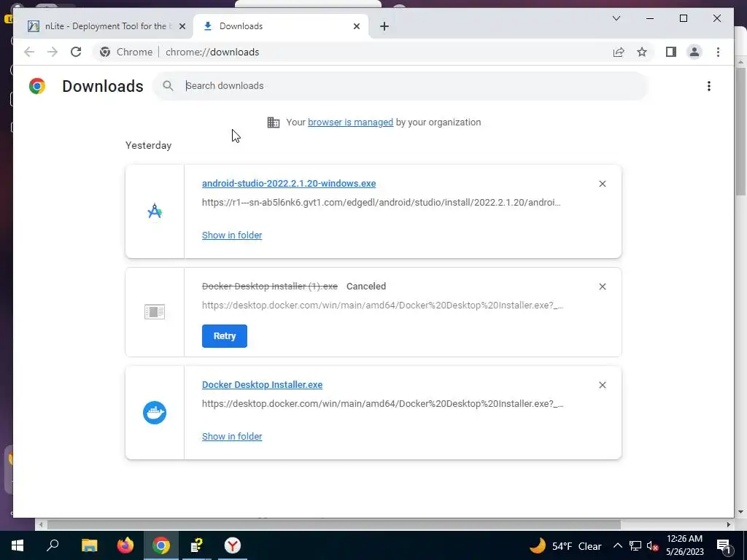The image size is (747, 560).
Task: Remove android-studio download from list
Action: click(602, 184)
